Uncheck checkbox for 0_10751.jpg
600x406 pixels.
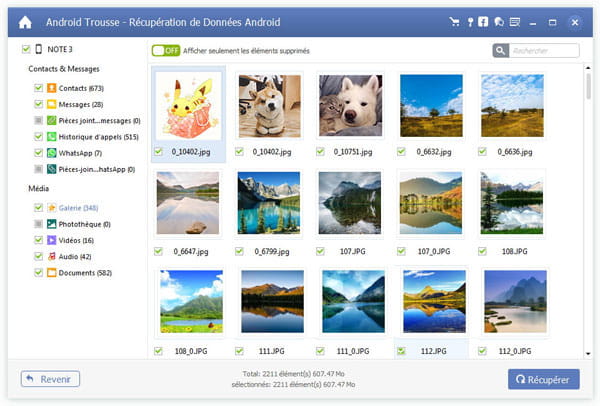[320, 152]
